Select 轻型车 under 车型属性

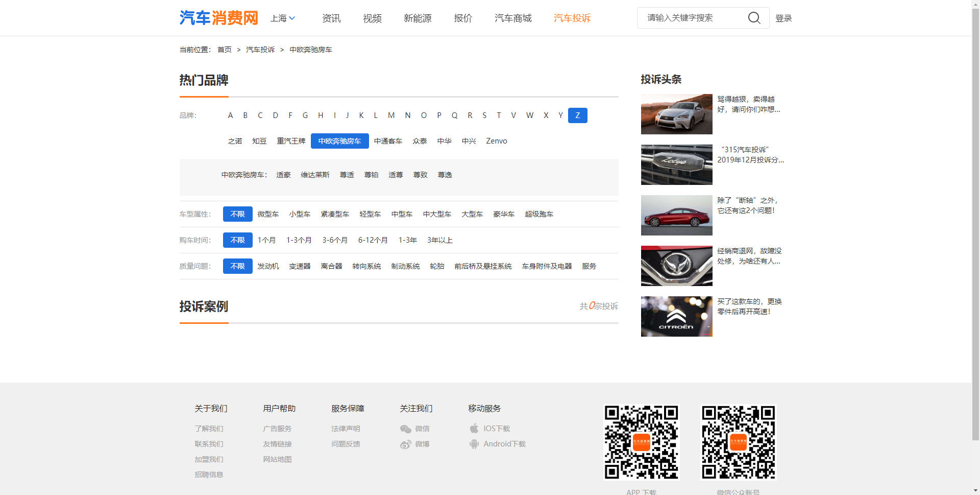(370, 214)
